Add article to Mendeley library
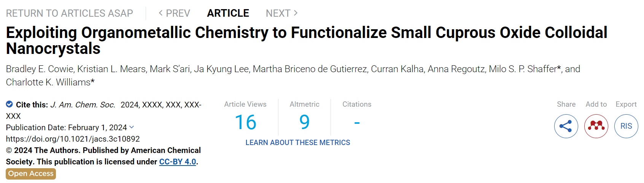This screenshot has height=183, width=644. (x=596, y=126)
